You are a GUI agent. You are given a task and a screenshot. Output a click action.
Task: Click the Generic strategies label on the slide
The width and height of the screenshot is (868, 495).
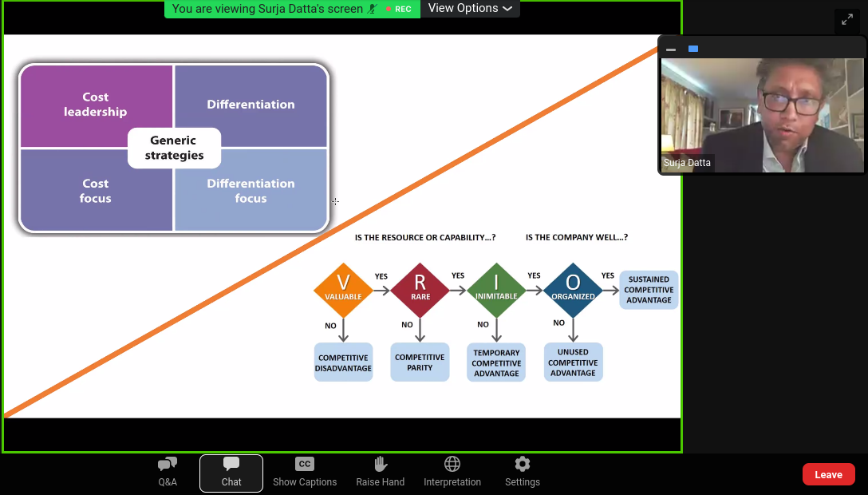tap(174, 148)
